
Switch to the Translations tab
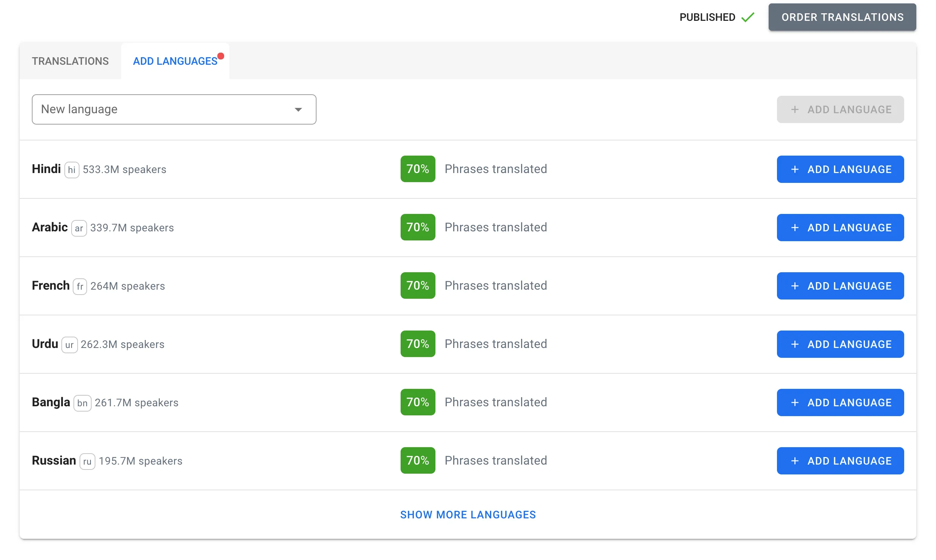(70, 61)
